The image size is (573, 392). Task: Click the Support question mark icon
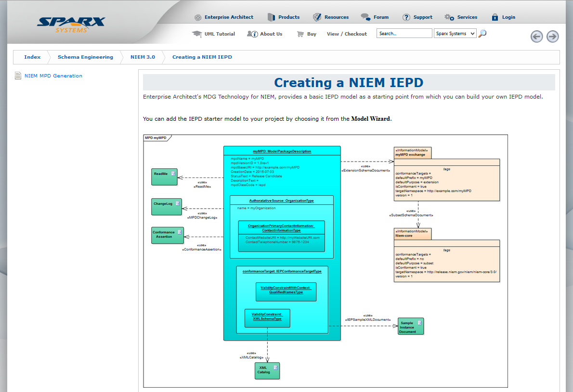click(406, 17)
